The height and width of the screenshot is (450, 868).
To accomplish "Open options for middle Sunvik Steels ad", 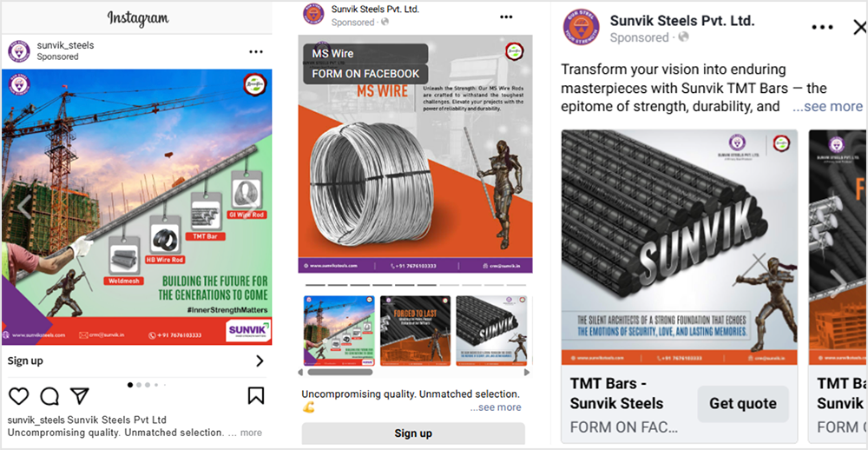I will click(x=506, y=17).
